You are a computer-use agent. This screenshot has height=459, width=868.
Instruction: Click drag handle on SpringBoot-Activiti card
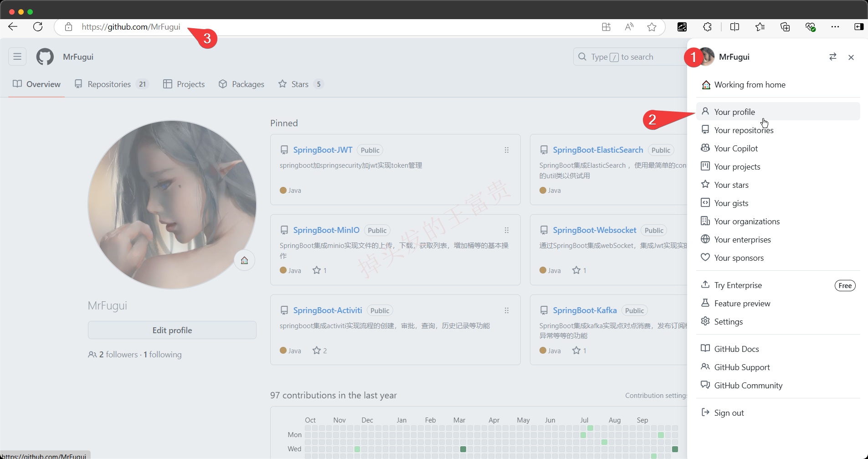point(507,310)
